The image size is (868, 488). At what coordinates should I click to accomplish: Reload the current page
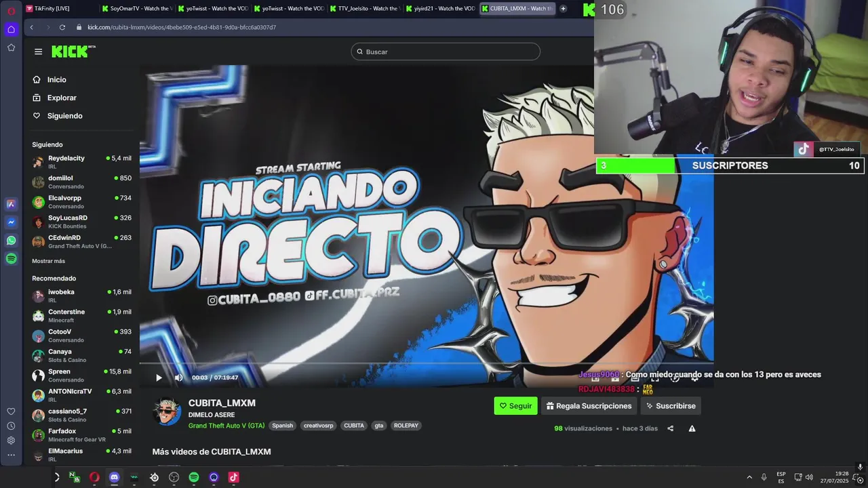[x=62, y=27]
